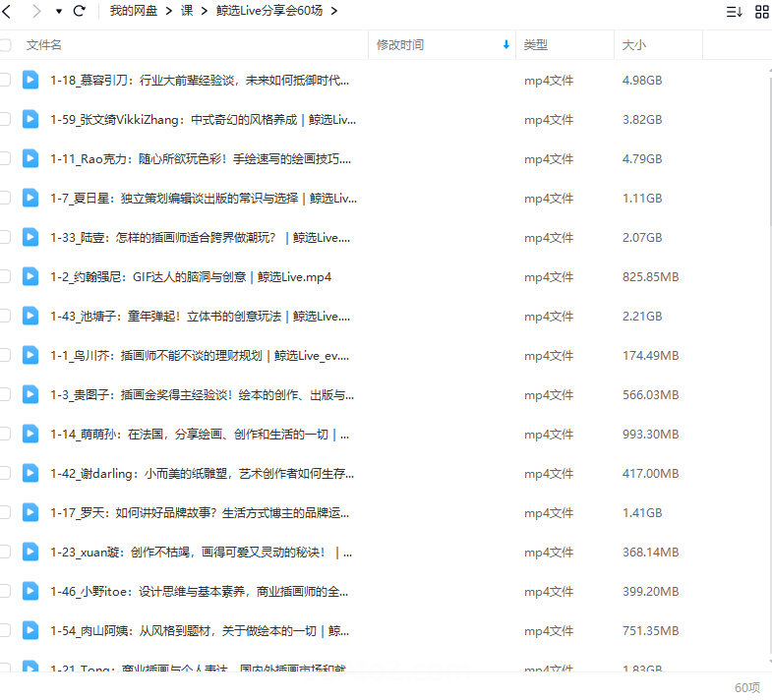772x700 pixels.
Task: Click the forward navigation arrow
Action: coord(36,12)
